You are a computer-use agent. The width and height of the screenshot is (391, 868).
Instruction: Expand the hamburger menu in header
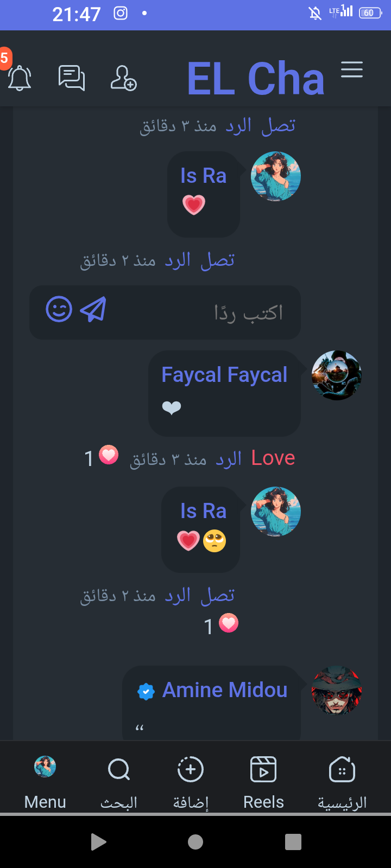[x=352, y=69]
